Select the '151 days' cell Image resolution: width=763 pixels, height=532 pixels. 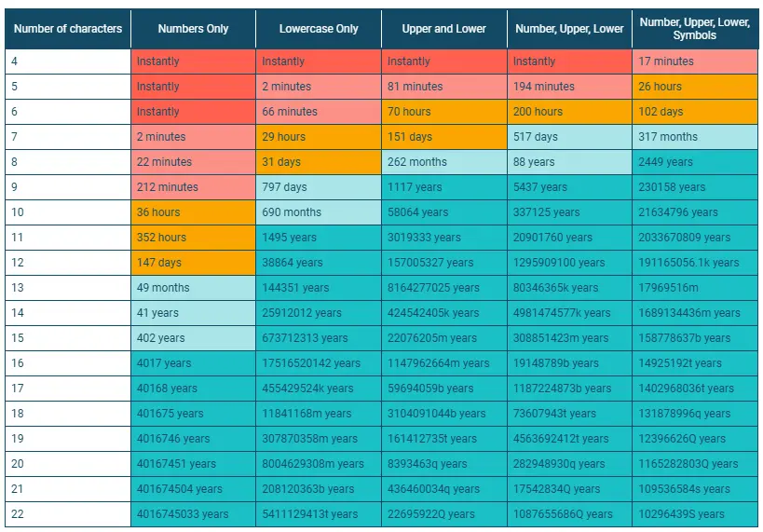pyautogui.click(x=444, y=137)
